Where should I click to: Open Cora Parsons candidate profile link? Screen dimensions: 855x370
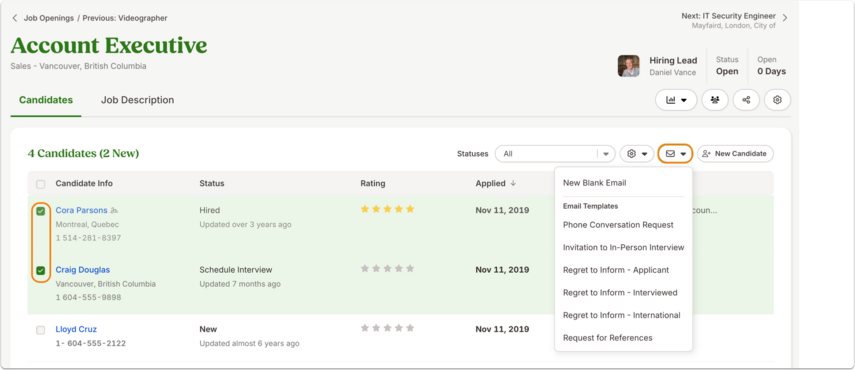pyautogui.click(x=81, y=210)
